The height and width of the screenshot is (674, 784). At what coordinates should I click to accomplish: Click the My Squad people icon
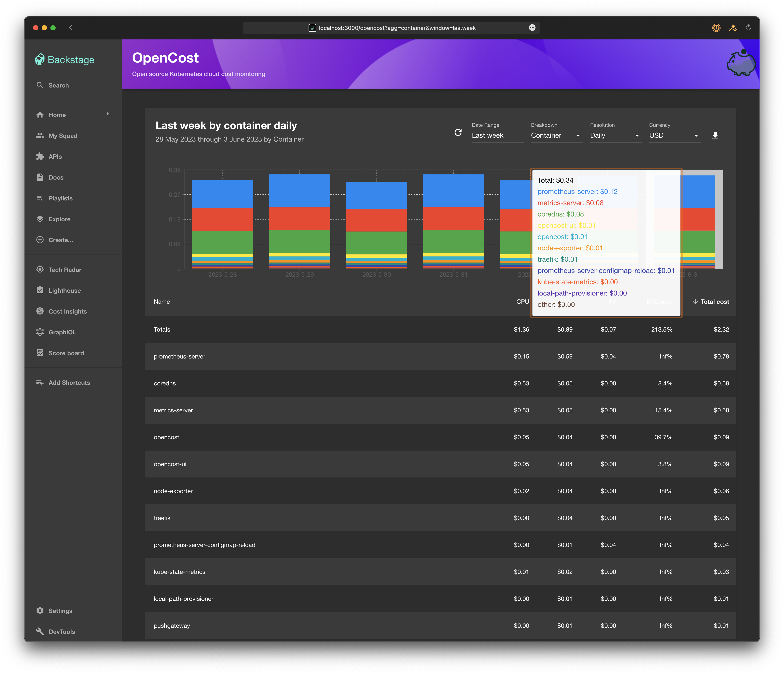tap(40, 136)
